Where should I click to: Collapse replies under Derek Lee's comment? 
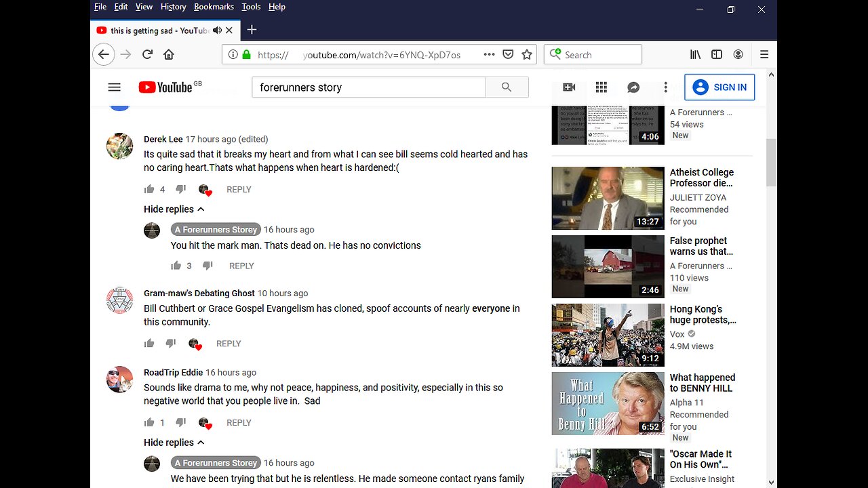pos(174,209)
